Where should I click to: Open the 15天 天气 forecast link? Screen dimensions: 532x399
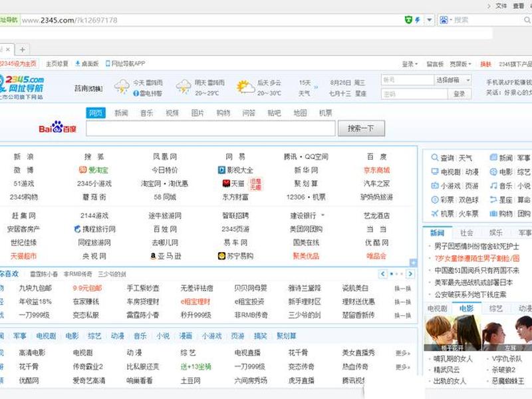click(305, 88)
